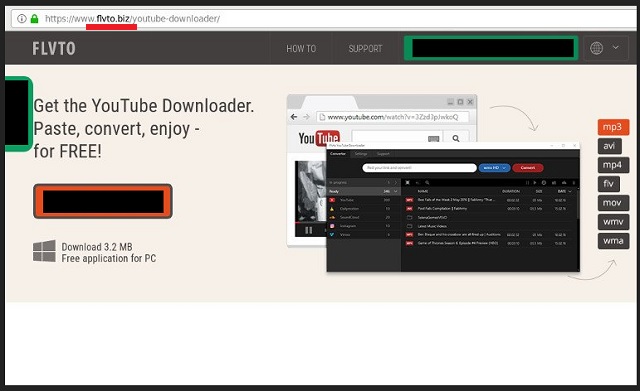Select the wmv format tag

(x=613, y=222)
